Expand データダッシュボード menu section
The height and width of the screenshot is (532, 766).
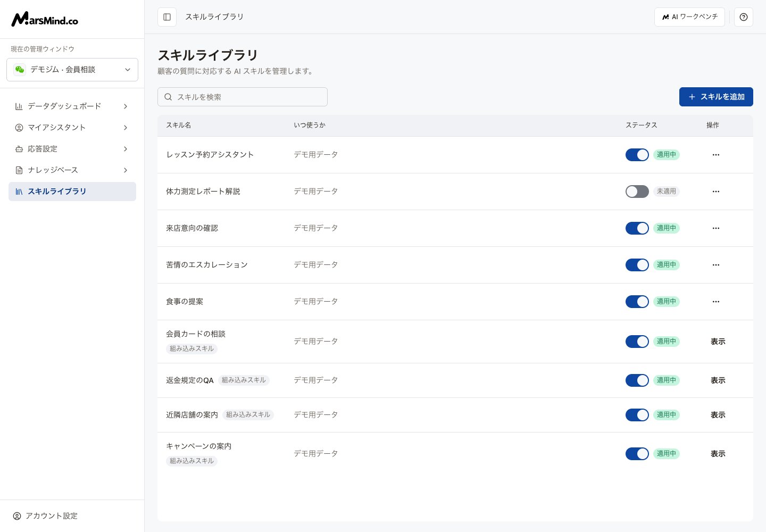tap(72, 106)
